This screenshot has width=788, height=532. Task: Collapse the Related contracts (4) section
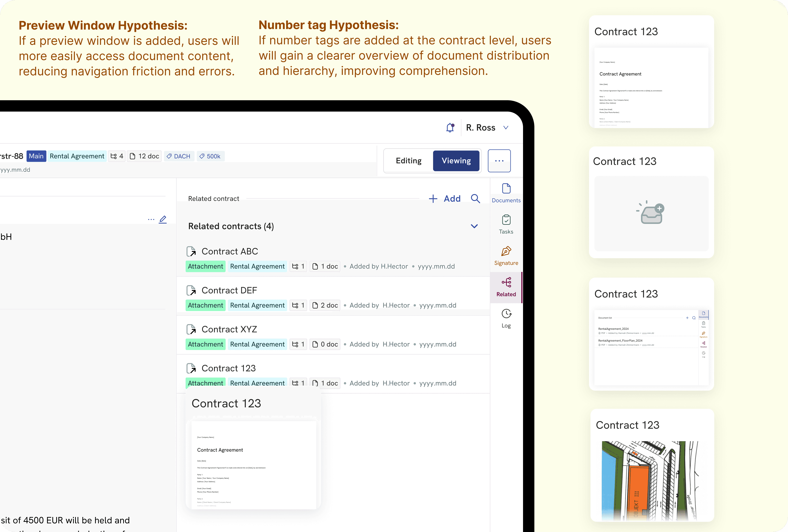click(474, 226)
